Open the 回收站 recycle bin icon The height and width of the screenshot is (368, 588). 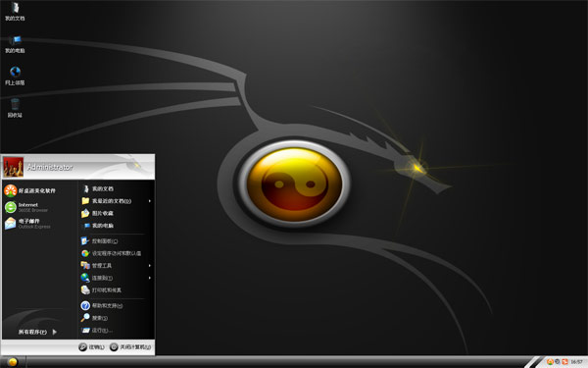click(15, 108)
